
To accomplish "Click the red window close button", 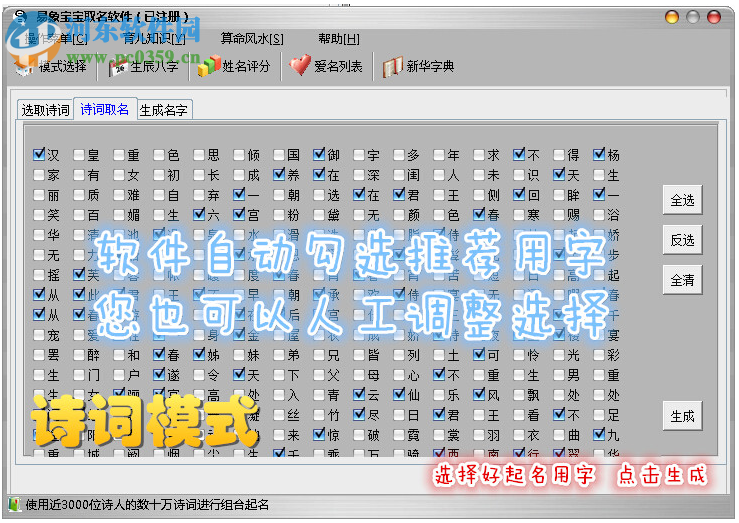I will [714, 17].
